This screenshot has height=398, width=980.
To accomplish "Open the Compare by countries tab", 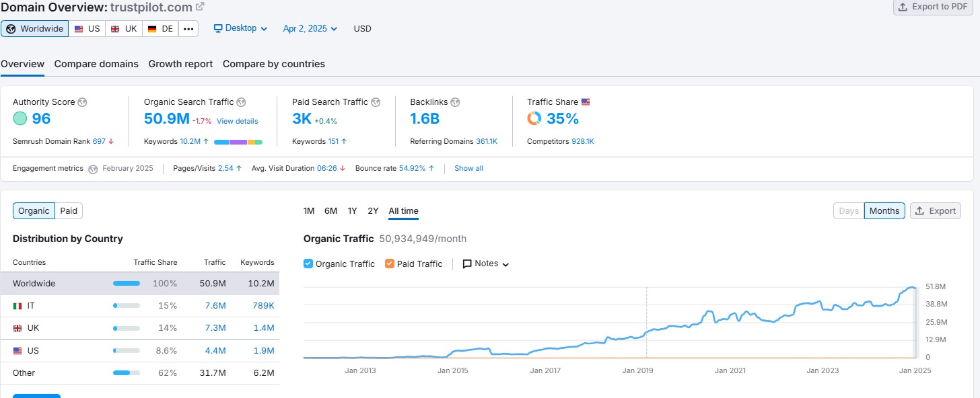I will tap(274, 64).
